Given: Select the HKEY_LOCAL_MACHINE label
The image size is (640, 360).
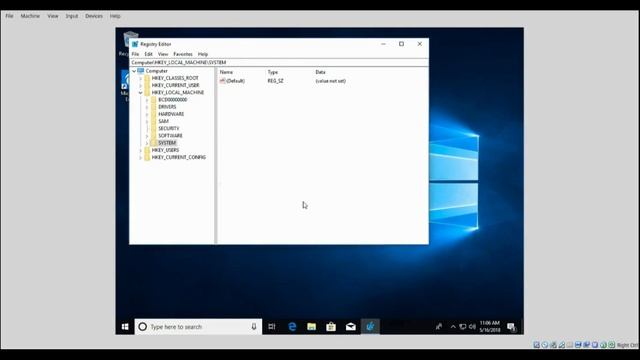Looking at the screenshot, I should click(178, 93).
